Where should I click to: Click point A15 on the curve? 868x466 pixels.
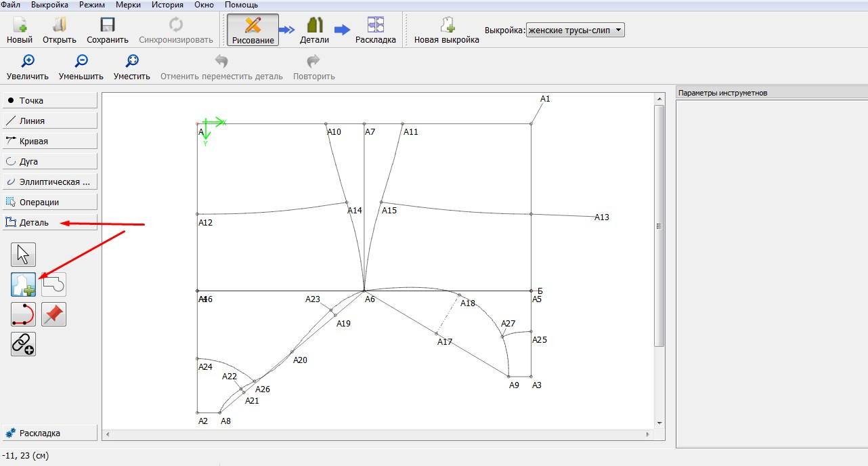382,202
